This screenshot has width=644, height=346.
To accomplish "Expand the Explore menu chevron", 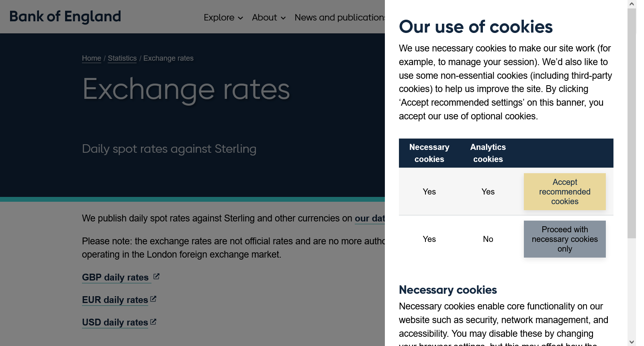I will pos(241,18).
